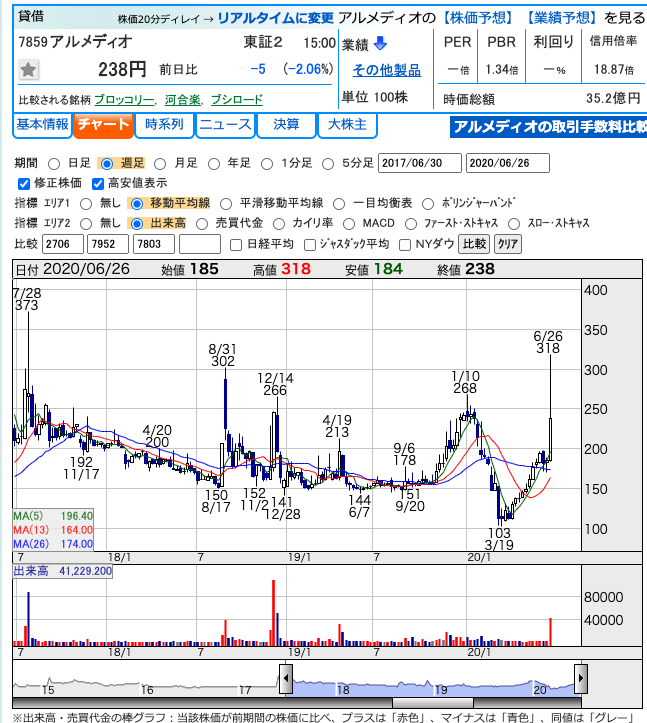The width and height of the screenshot is (647, 723).
Task: Click the 8/31 302 peak label
Action: [x=223, y=355]
